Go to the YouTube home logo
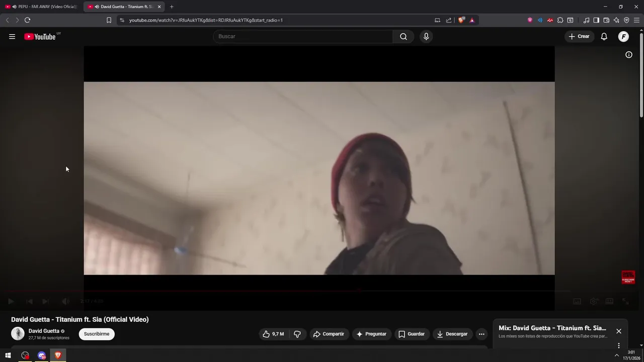644x362 pixels. 40,36
